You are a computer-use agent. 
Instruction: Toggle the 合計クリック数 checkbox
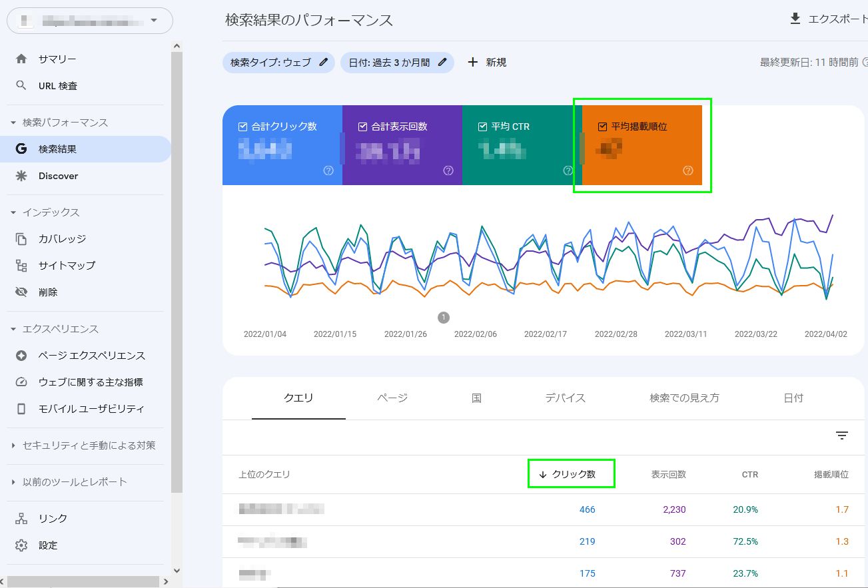pyautogui.click(x=243, y=127)
